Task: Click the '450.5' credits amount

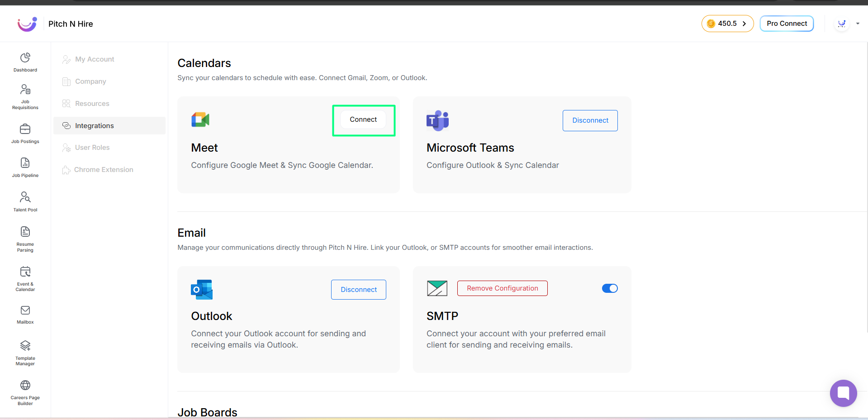Action: [727, 24]
